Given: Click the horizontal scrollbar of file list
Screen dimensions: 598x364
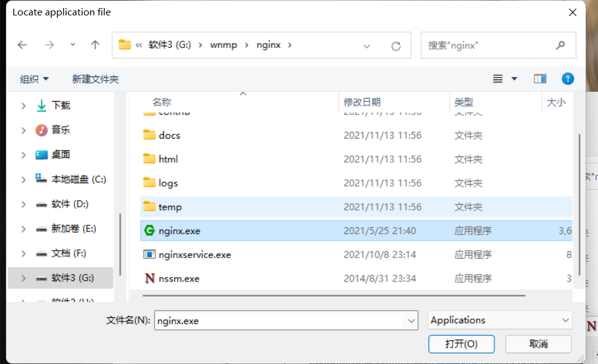Looking at the screenshot, I should [x=334, y=296].
